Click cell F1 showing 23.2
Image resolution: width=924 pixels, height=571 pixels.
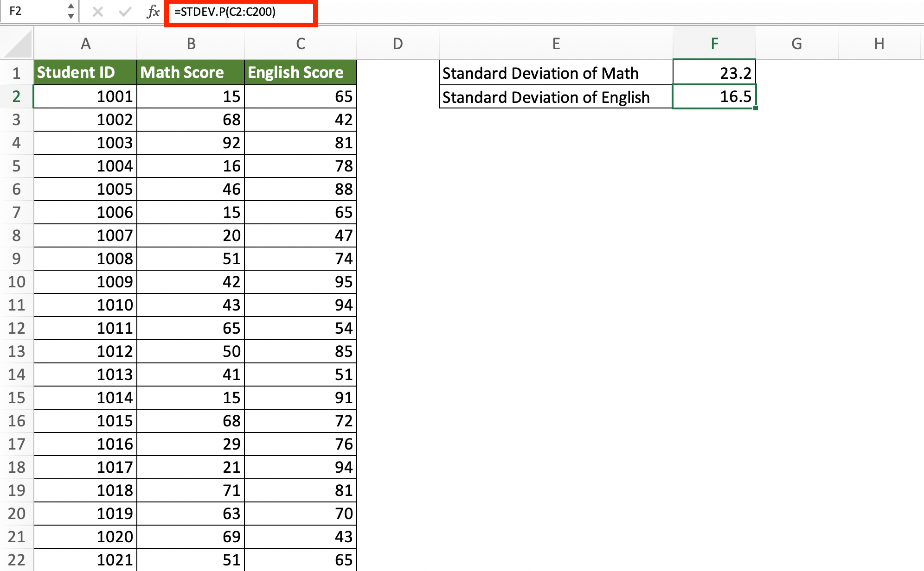[x=714, y=73]
